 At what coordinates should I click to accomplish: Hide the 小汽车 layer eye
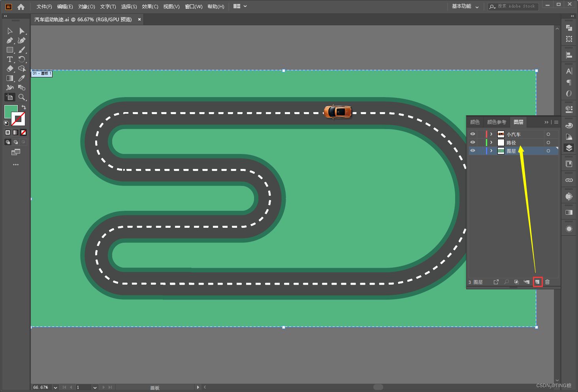[473, 134]
